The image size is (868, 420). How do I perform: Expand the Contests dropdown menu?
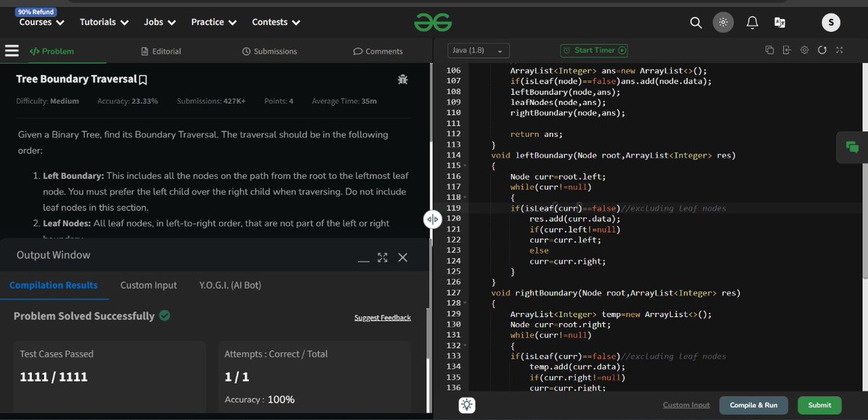(x=276, y=22)
